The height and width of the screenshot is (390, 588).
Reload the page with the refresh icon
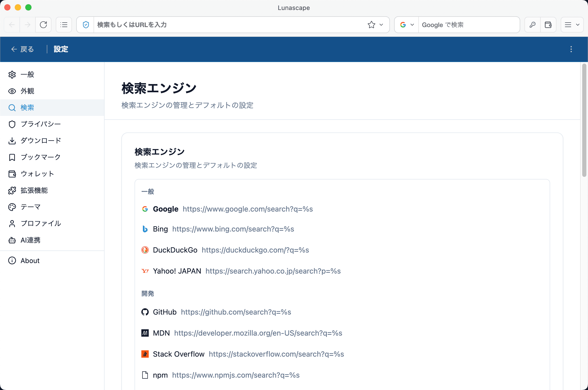pos(43,25)
